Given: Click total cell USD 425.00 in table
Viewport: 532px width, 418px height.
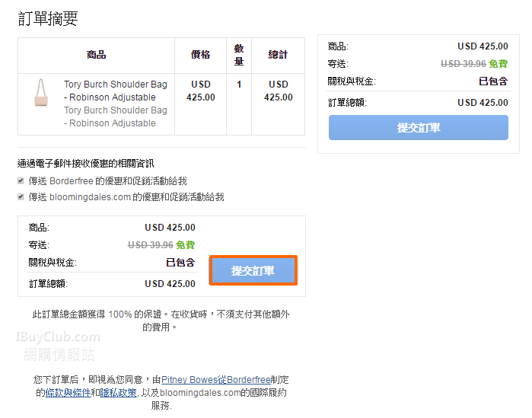Looking at the screenshot, I should coord(279,91).
